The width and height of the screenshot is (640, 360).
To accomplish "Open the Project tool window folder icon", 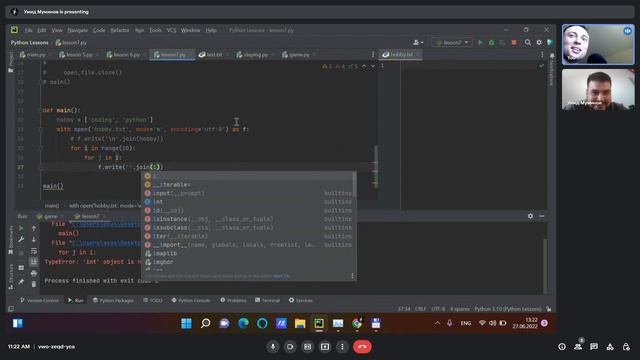I will click(x=11, y=70).
